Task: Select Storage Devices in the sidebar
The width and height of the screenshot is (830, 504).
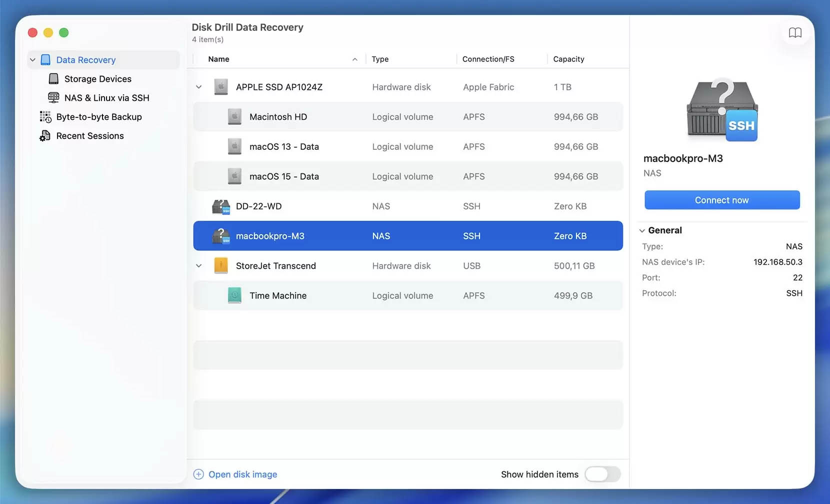Action: pos(98,79)
